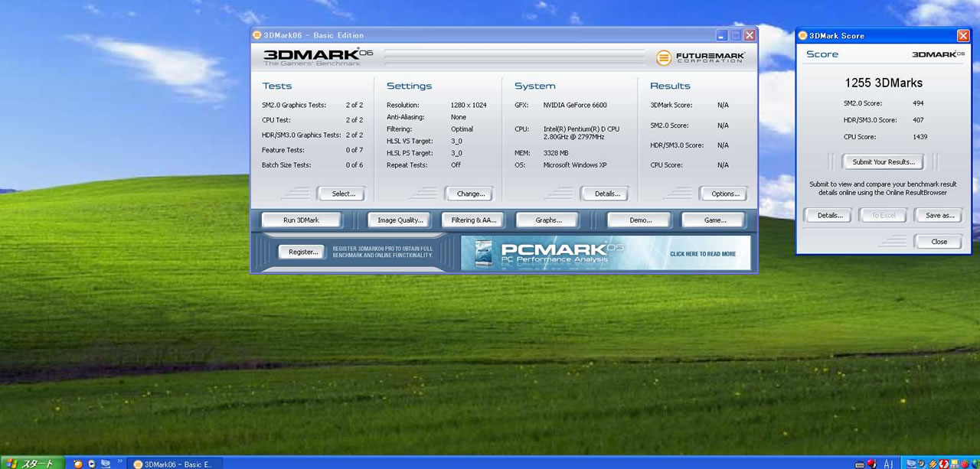
Task: Click the Futuremark Corporation logo
Action: pyautogui.click(x=700, y=57)
